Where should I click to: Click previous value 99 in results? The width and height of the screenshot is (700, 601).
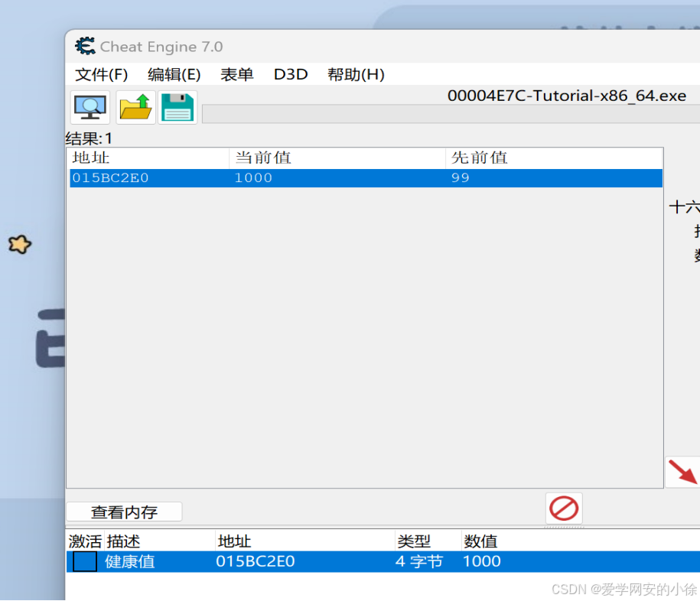[x=460, y=177]
